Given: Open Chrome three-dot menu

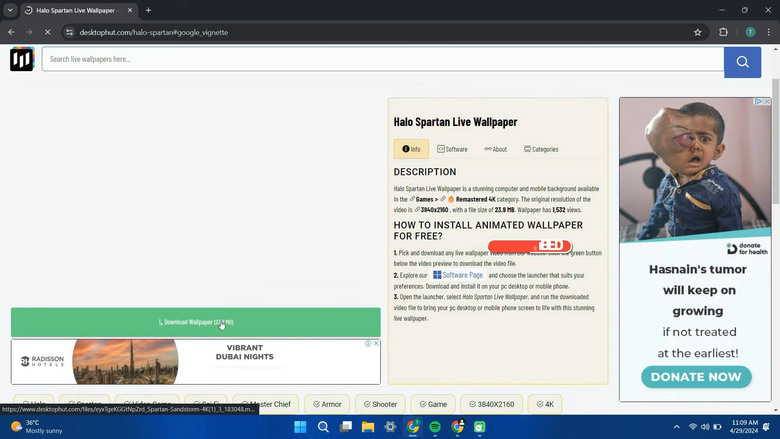Looking at the screenshot, I should coord(769,32).
